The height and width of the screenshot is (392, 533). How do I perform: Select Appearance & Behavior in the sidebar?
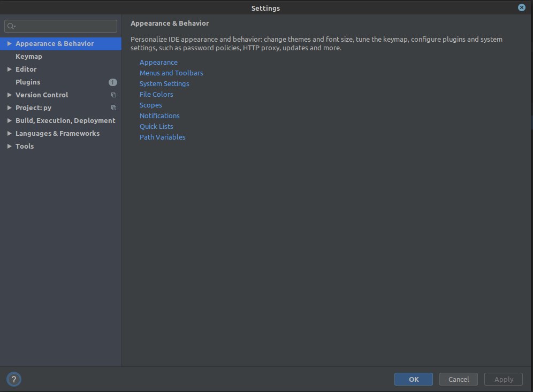(x=60, y=43)
